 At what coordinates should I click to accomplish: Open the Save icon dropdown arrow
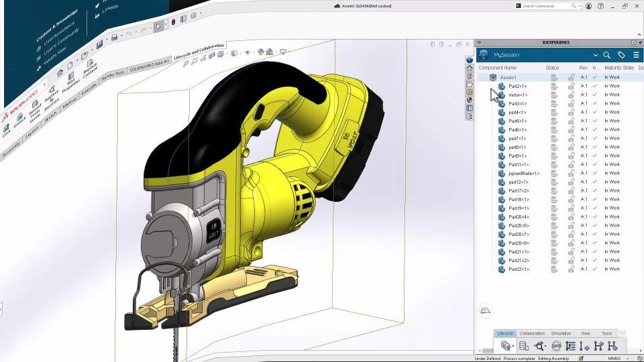513,347
